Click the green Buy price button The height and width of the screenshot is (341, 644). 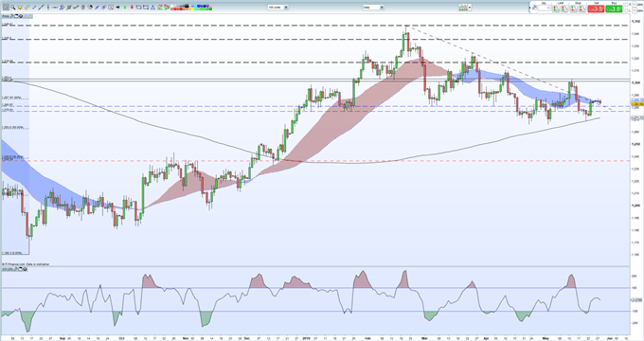tap(614, 9)
